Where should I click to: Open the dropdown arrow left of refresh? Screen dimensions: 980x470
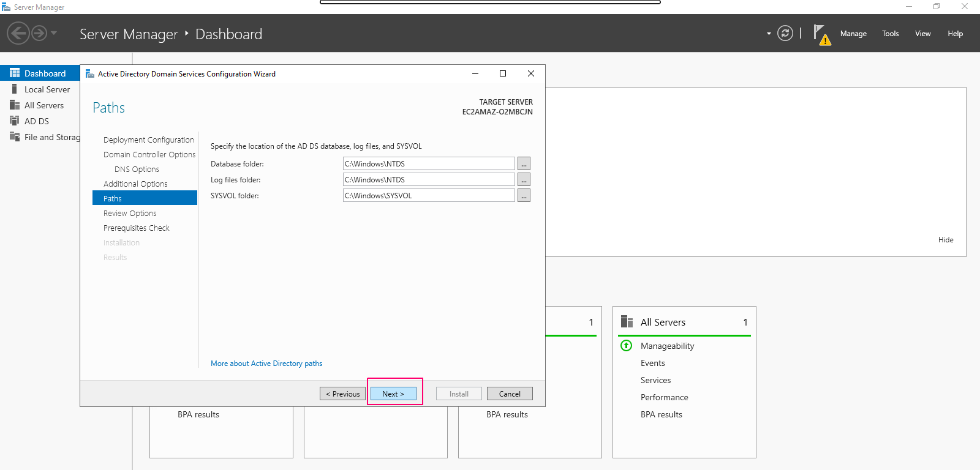pos(769,34)
